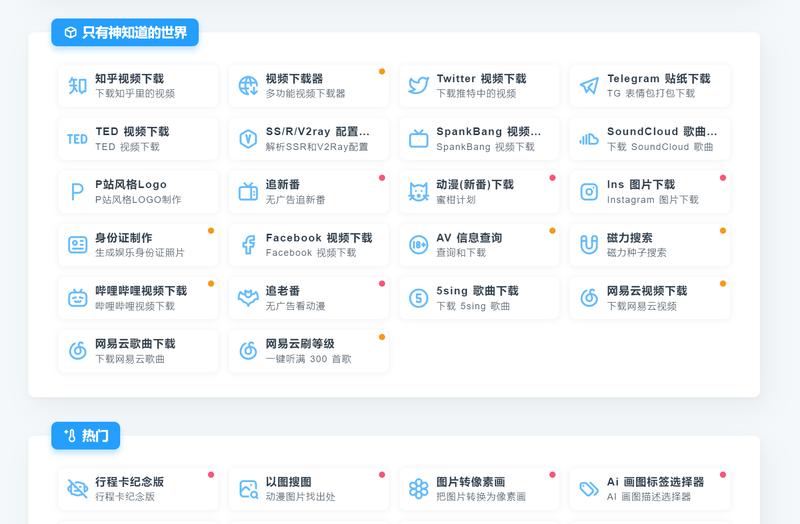The height and width of the screenshot is (524, 800).
Task: Click 'Instagram 图片下载' description text
Action: tap(653, 199)
